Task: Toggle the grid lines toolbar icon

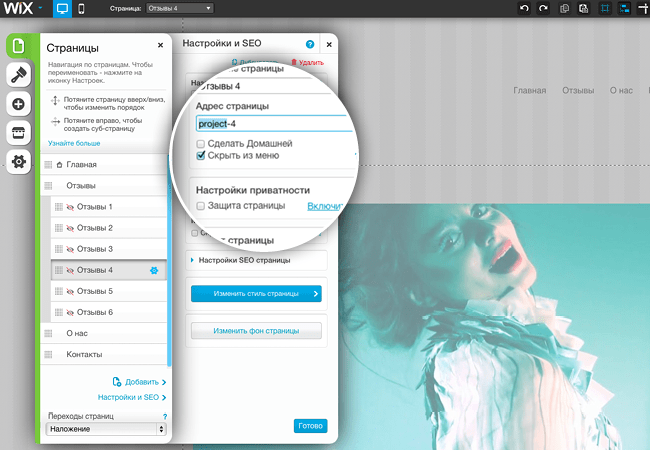Action: (x=605, y=8)
